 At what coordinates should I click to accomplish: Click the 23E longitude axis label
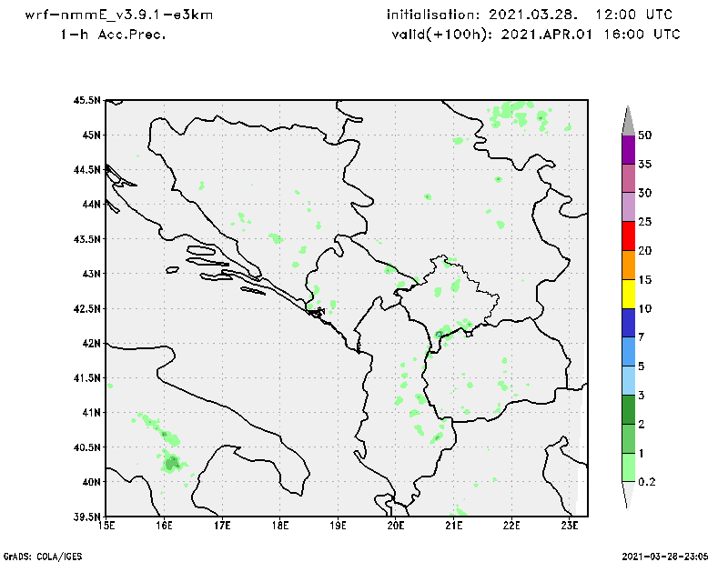pyautogui.click(x=570, y=526)
